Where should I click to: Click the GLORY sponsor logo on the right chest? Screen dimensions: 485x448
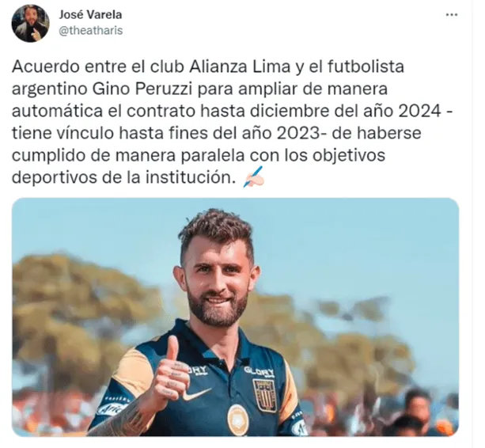[x=260, y=371]
